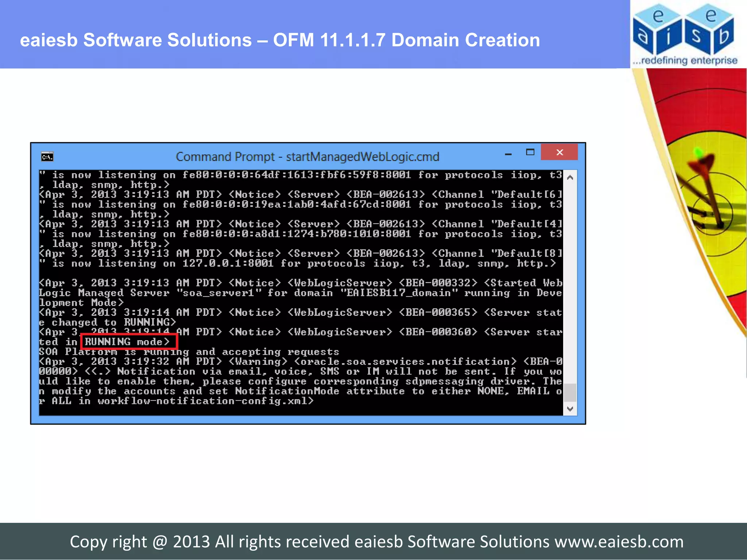Click 'e changed to RUNNING>' console line

(x=108, y=322)
